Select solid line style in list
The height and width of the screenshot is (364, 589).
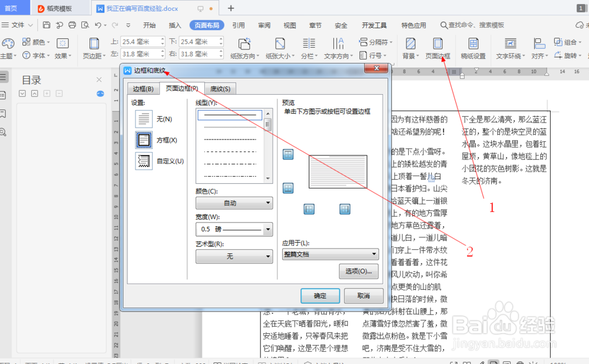[x=230, y=115]
